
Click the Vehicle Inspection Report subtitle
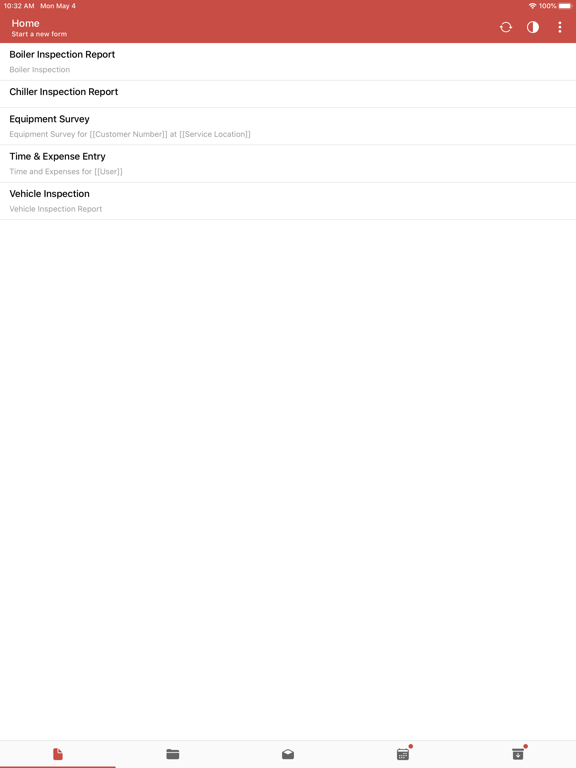click(56, 209)
